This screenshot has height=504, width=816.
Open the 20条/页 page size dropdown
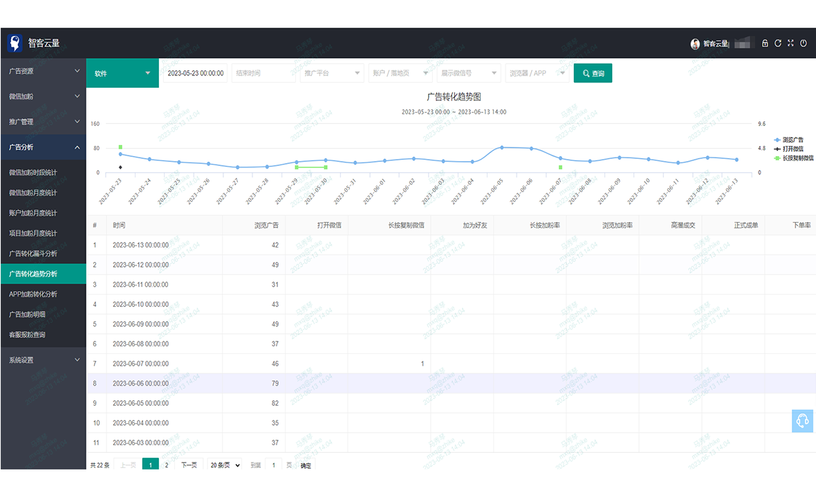(225, 465)
